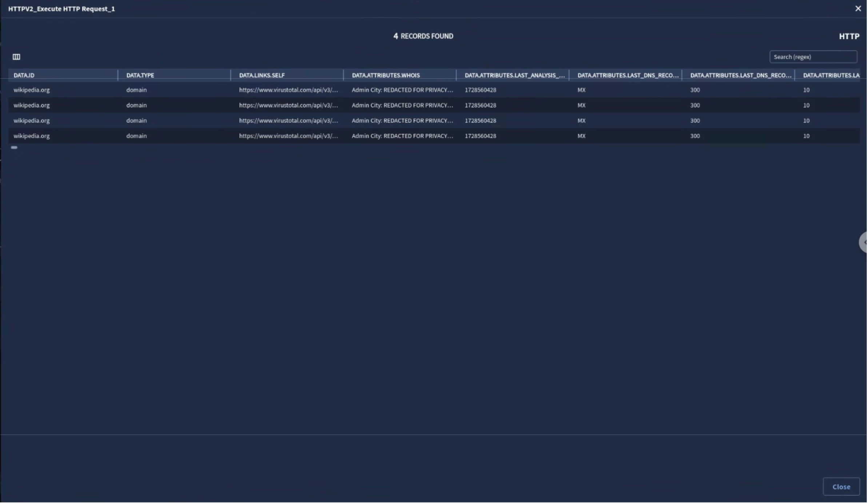
Task: Sort by DATA.ATTRIBUTES.WHOIS column header
Action: coord(386,75)
